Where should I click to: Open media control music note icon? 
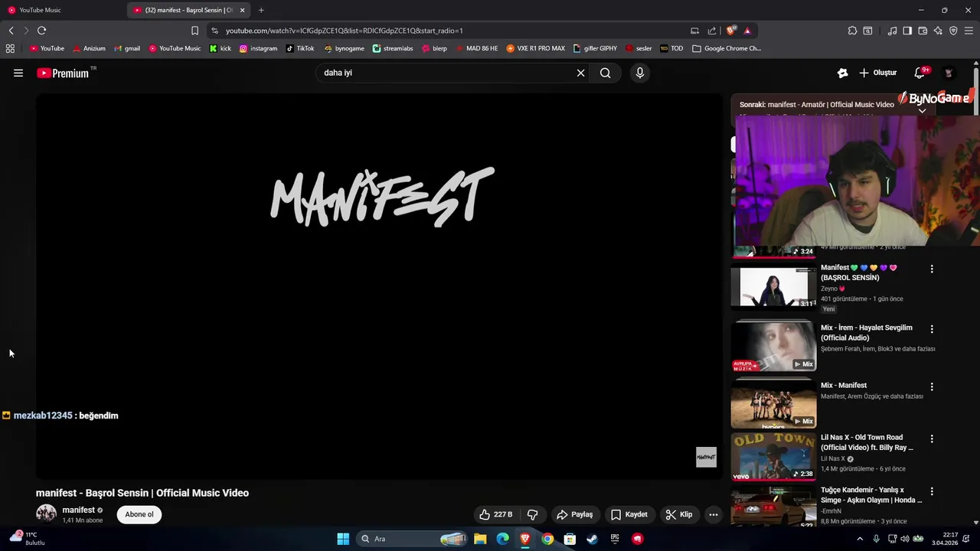click(892, 31)
